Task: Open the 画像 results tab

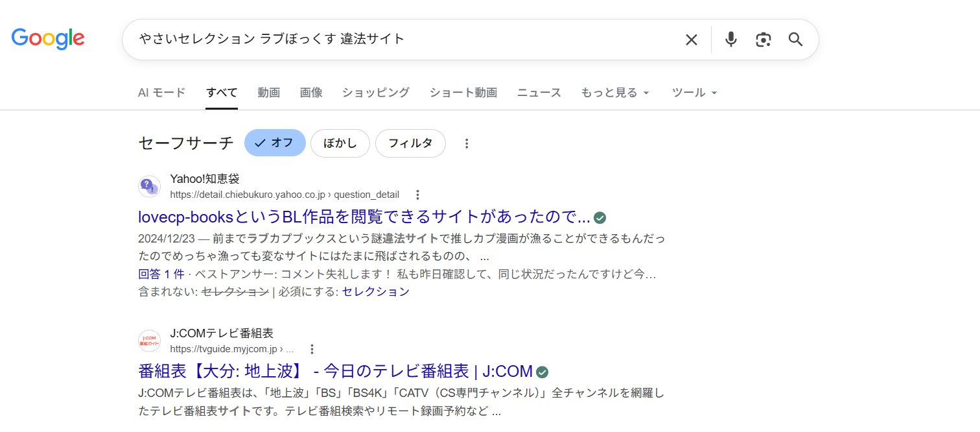Action: (311, 93)
